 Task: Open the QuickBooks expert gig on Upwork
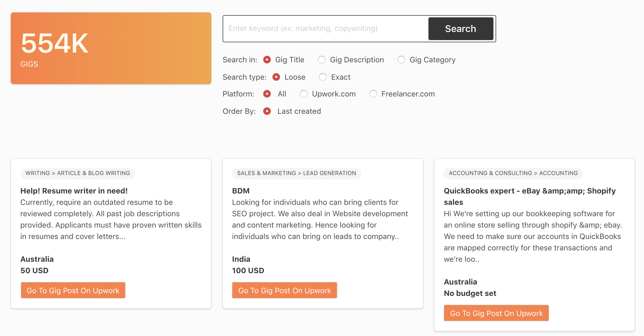point(496,313)
